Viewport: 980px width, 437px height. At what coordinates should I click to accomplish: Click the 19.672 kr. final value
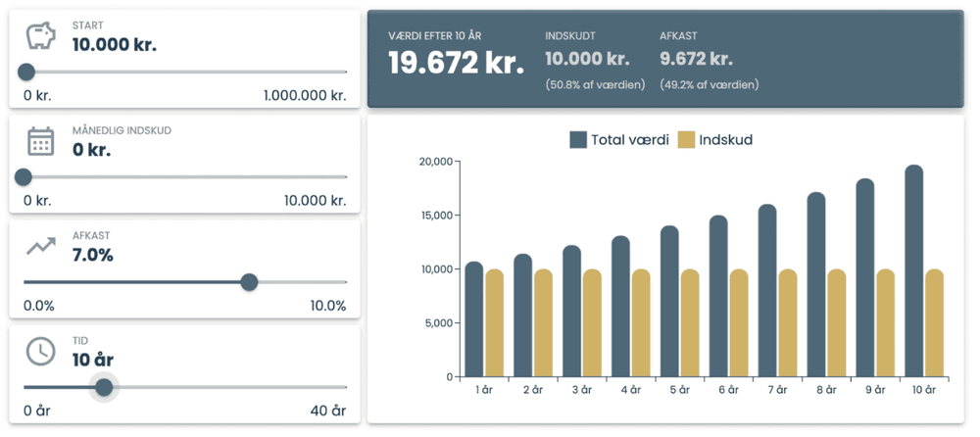[x=456, y=62]
